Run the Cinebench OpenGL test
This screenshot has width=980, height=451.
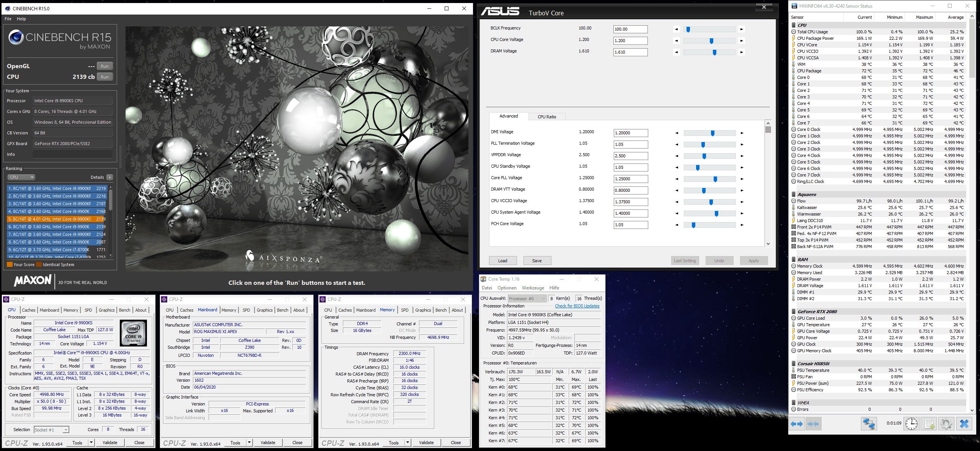click(x=104, y=66)
